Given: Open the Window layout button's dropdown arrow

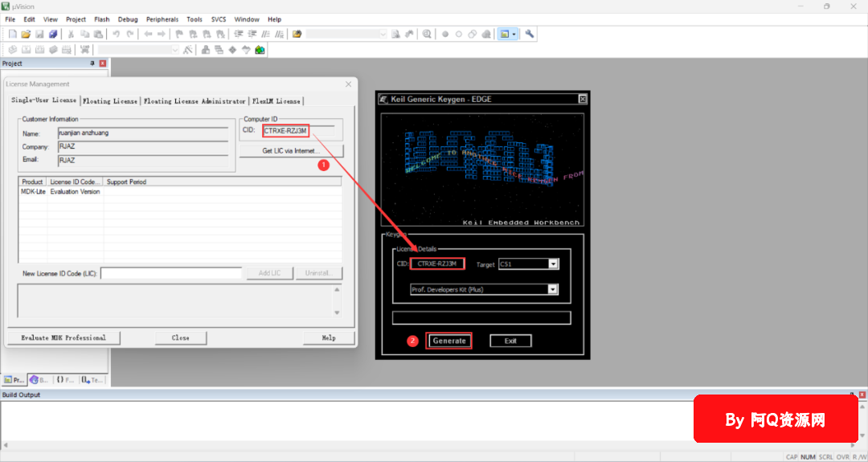Looking at the screenshot, I should tap(514, 35).
